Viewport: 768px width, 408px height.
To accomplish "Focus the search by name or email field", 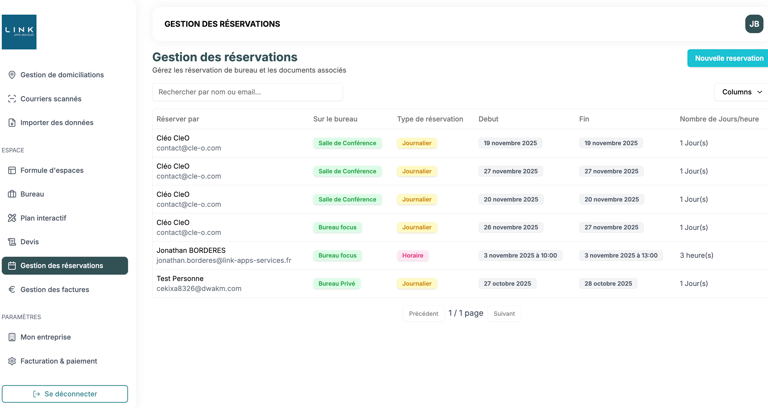I will pos(247,92).
